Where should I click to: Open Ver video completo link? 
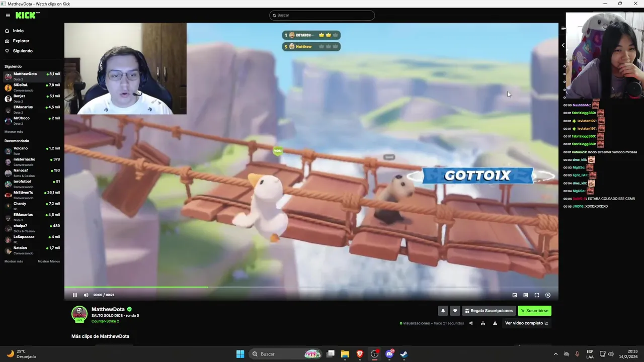pyautogui.click(x=526, y=323)
